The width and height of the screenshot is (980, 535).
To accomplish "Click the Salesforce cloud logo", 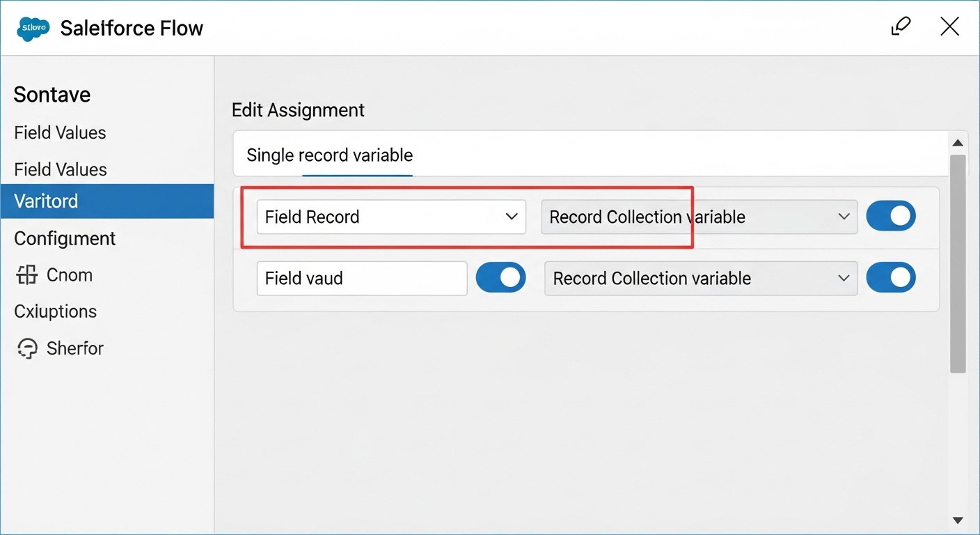I will coord(32,28).
